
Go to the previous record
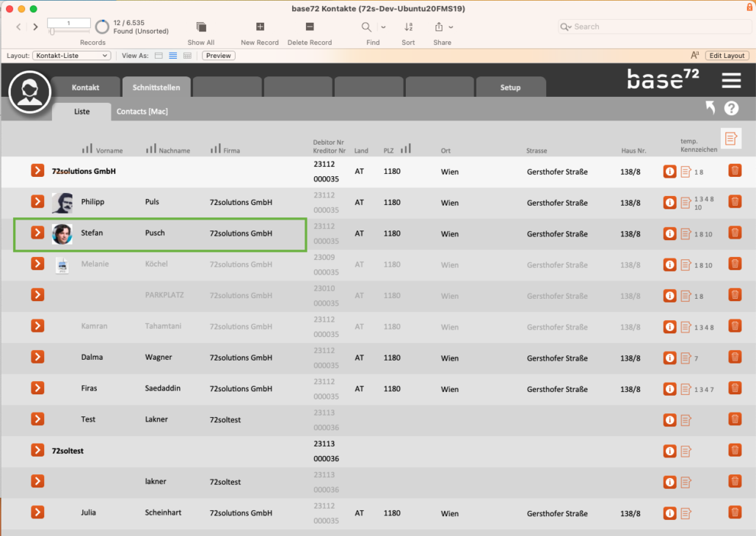pyautogui.click(x=18, y=27)
